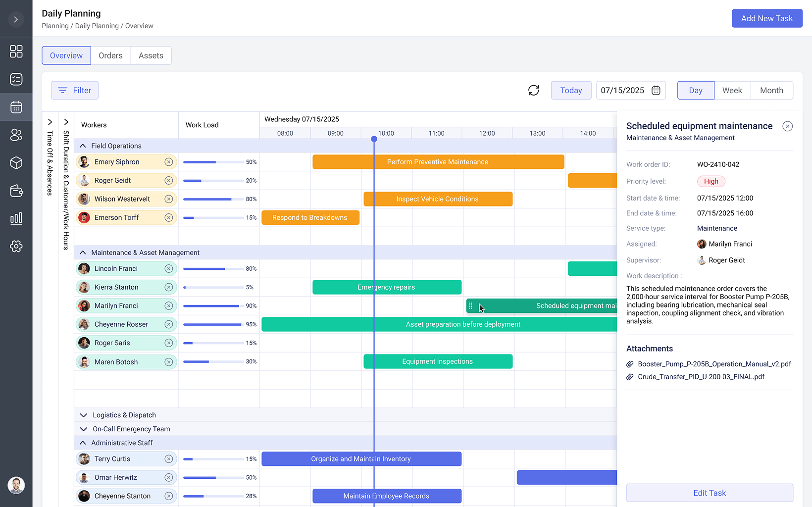
Task: Open the assets cube icon in sidebar
Action: coord(16,163)
